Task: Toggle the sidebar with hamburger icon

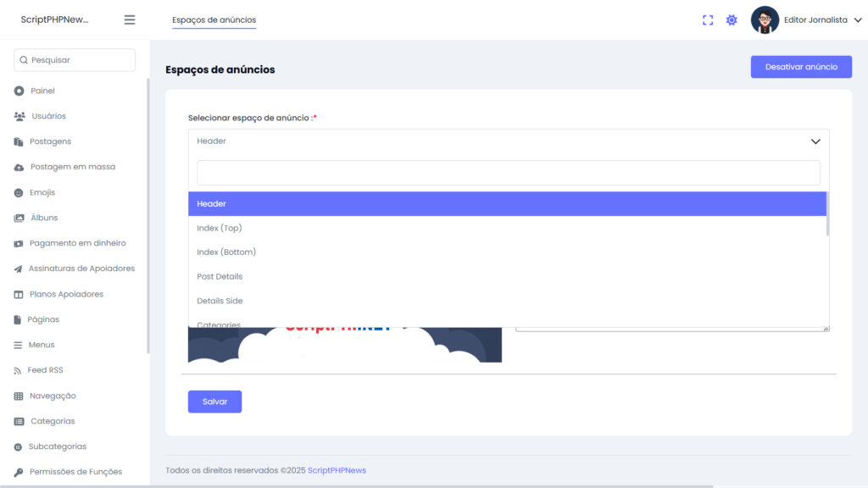Action: [130, 19]
